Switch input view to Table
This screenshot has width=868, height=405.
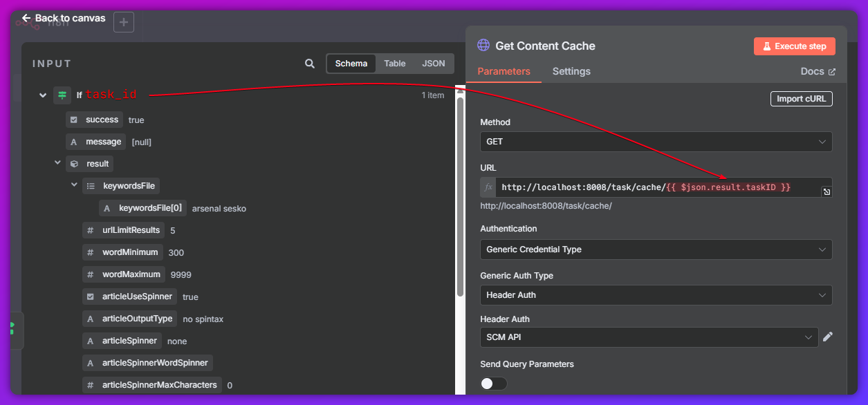click(x=395, y=64)
